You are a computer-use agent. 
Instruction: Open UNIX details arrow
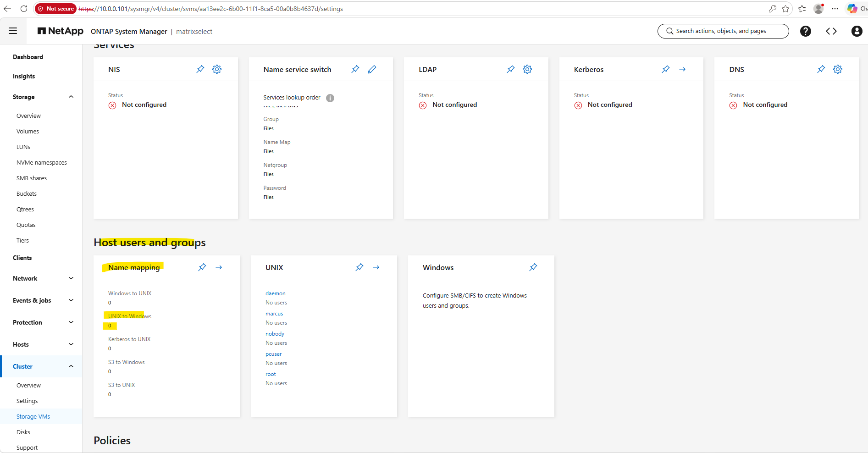click(376, 267)
